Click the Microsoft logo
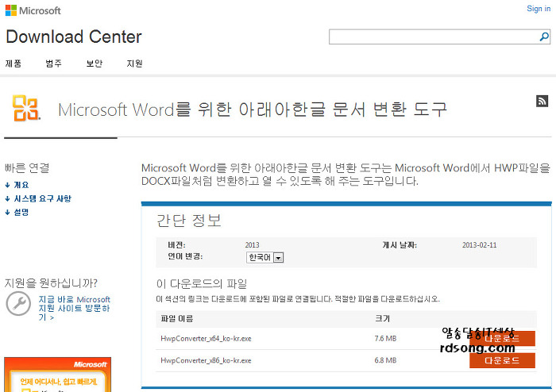 pyautogui.click(x=33, y=10)
